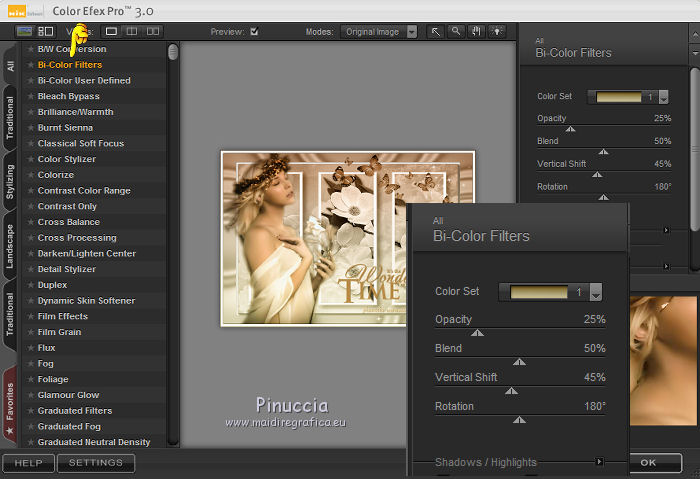Select the arrow pointer tool
The width and height of the screenshot is (700, 479).
click(436, 32)
